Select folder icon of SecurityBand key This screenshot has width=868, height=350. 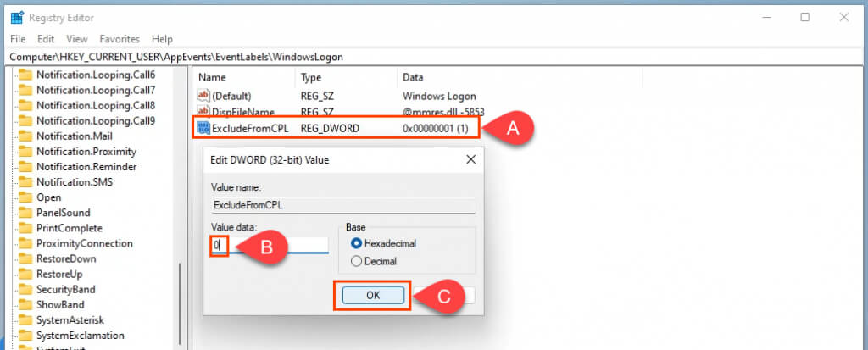point(25,289)
